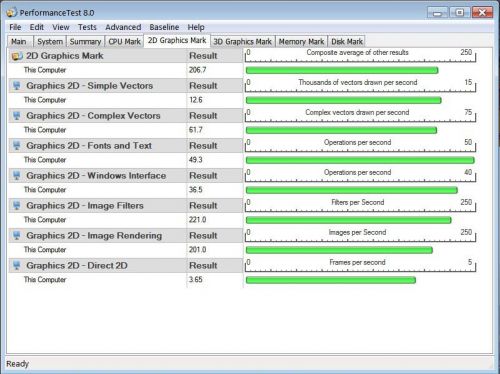Open the Edit menu
The height and width of the screenshot is (374, 500).
coord(37,27)
